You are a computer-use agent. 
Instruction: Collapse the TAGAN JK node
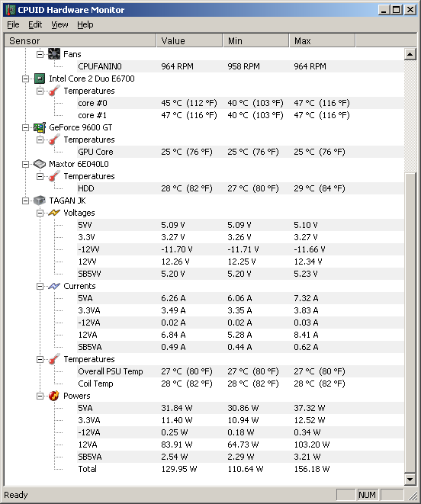(25, 201)
